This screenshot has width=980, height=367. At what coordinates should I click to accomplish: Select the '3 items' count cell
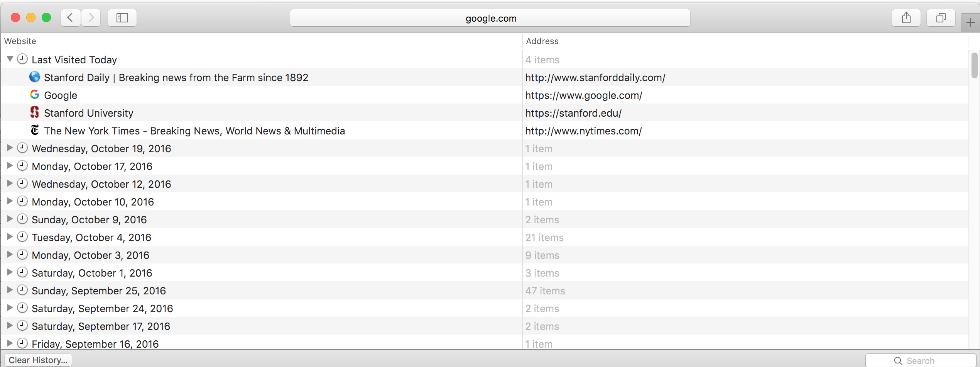tap(542, 273)
